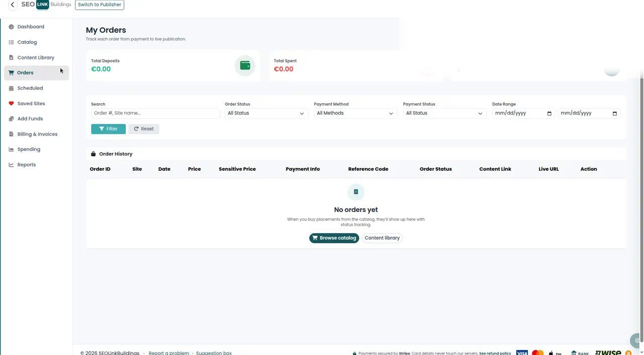Open the Reports page
Image resolution: width=644 pixels, height=355 pixels.
pos(27,165)
